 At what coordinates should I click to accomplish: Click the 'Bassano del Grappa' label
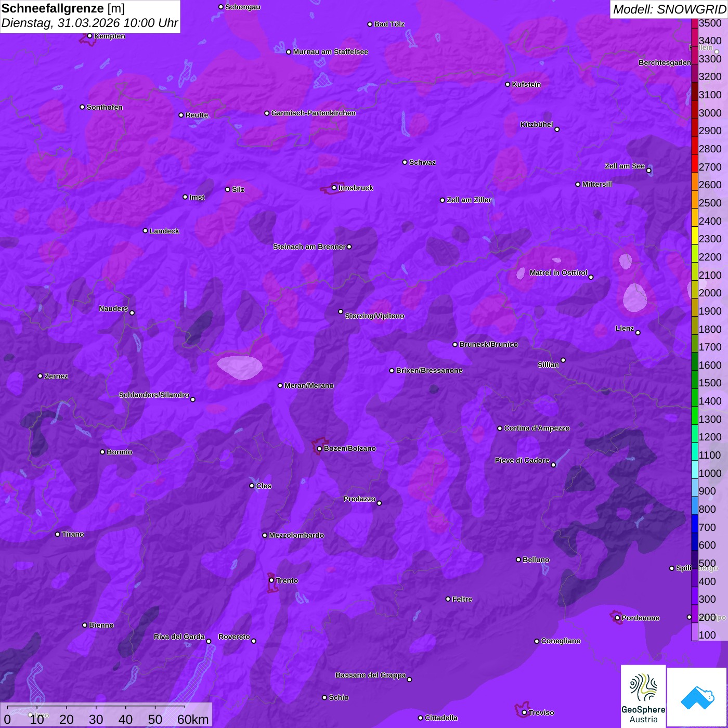point(370,675)
